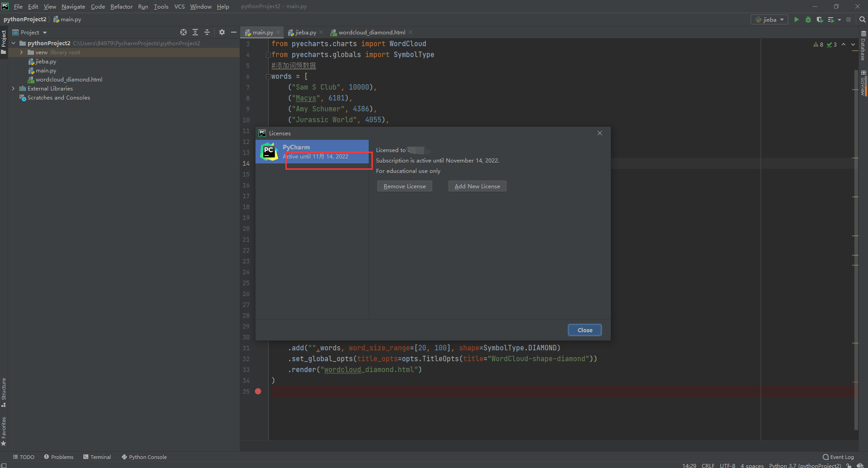Click Add New License button
Screen dimensions: 868x468
477,186
